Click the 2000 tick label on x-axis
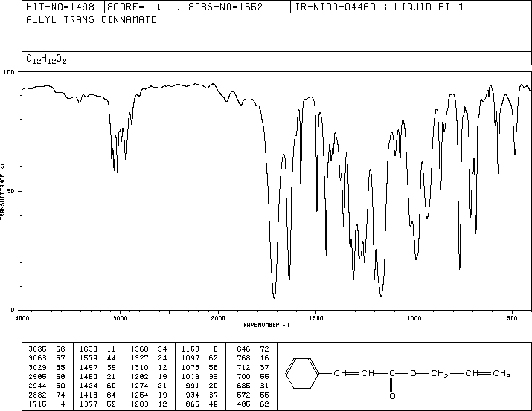The height and width of the screenshot is (411, 532). [x=218, y=318]
